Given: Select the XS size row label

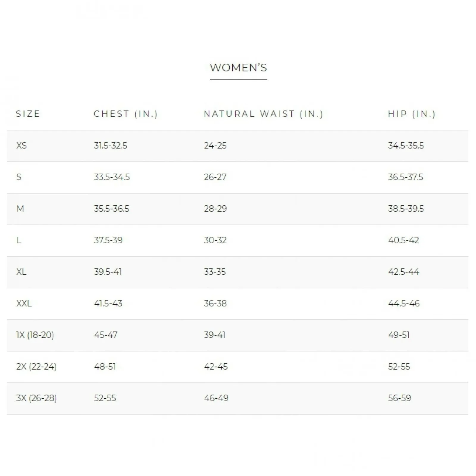Looking at the screenshot, I should [x=21, y=145].
